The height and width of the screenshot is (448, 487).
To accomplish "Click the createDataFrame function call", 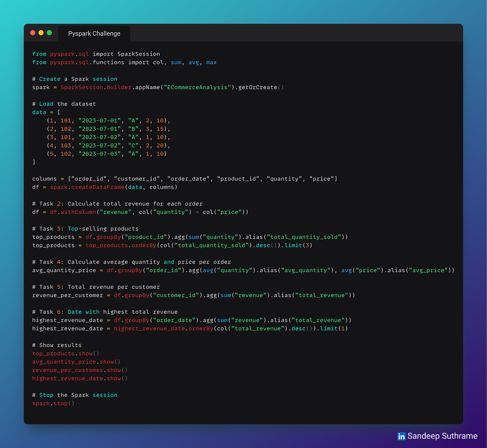I will (97, 187).
